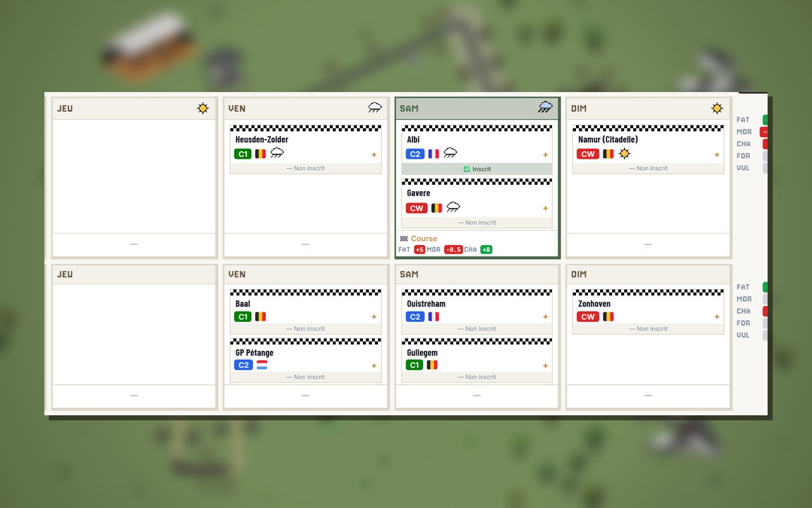Toggle Non inscrit status on GP Pétange
The image size is (812, 508).
306,377
